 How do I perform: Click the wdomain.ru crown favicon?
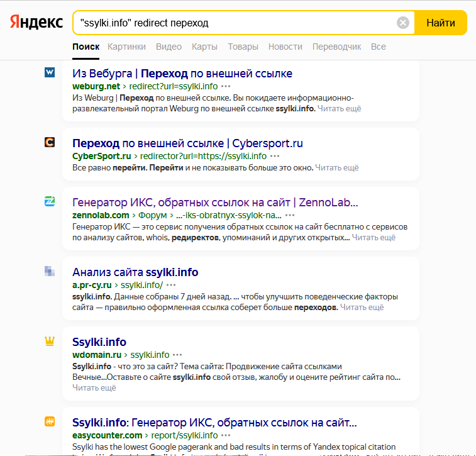(50, 341)
